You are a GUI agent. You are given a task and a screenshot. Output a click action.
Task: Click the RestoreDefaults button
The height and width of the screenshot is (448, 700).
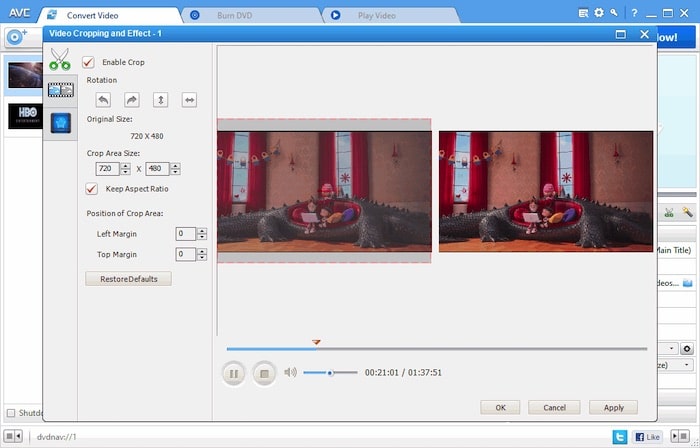(x=128, y=279)
